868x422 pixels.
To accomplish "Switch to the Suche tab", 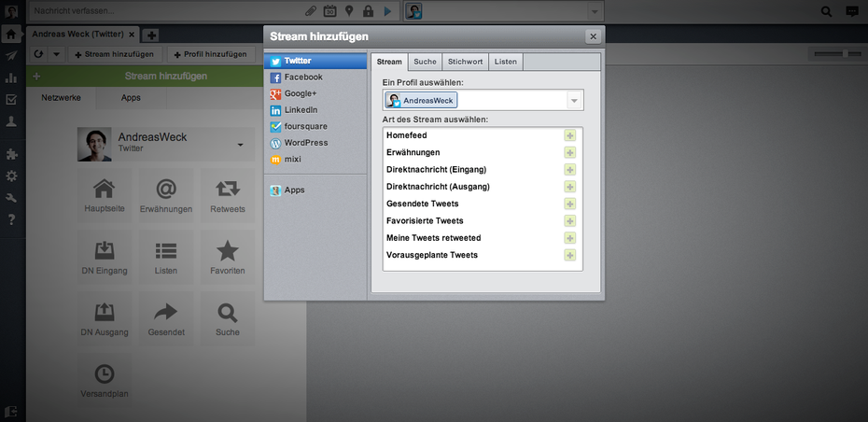I will 425,62.
